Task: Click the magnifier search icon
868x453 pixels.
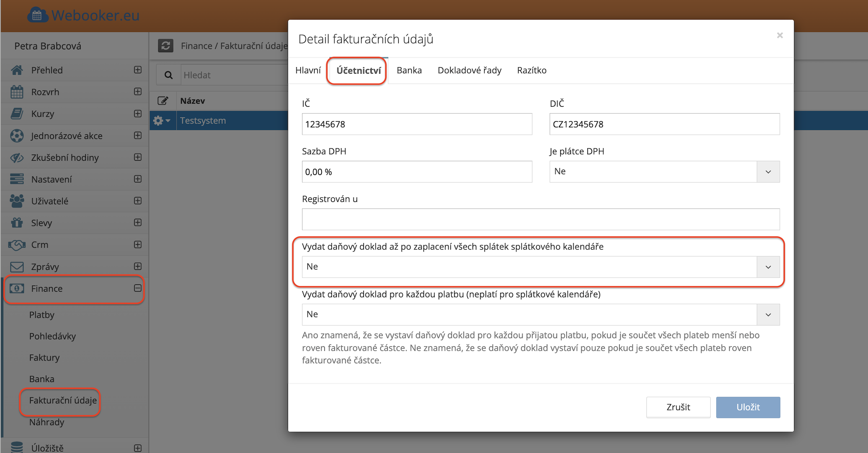Action: (x=169, y=75)
